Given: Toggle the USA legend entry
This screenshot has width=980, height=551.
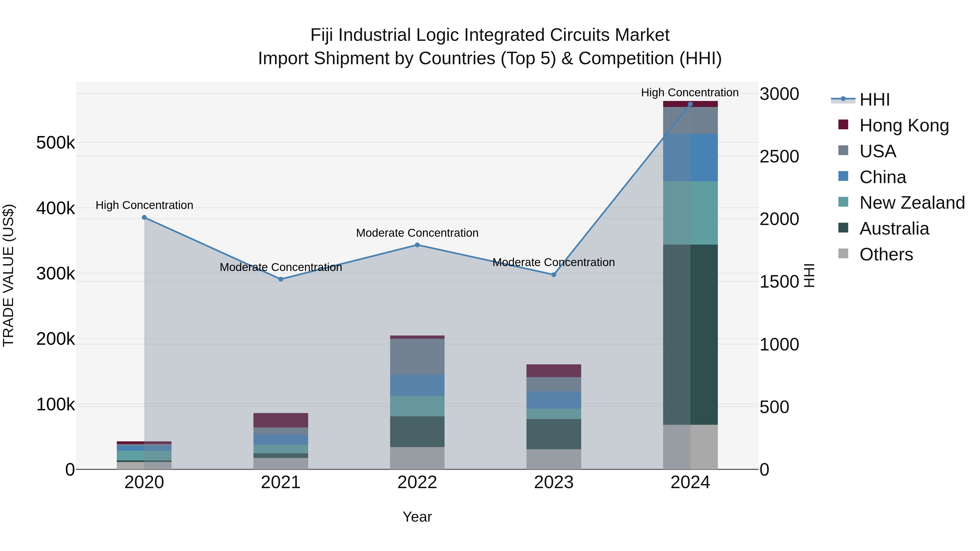Looking at the screenshot, I should click(867, 151).
